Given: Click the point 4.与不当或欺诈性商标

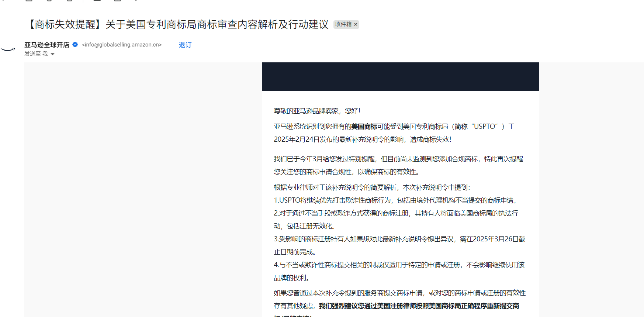Looking at the screenshot, I should 399,265.
